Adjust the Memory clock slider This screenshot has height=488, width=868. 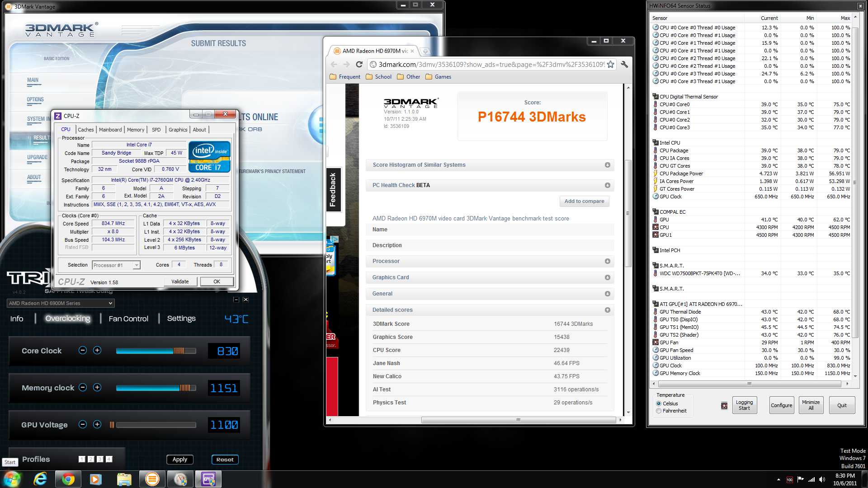coord(156,388)
